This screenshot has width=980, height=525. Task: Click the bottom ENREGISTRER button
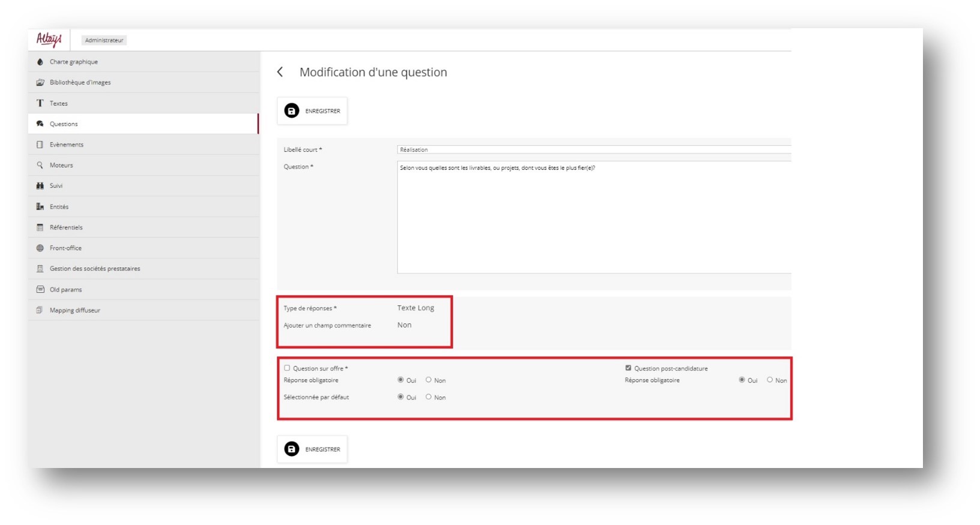pos(312,449)
